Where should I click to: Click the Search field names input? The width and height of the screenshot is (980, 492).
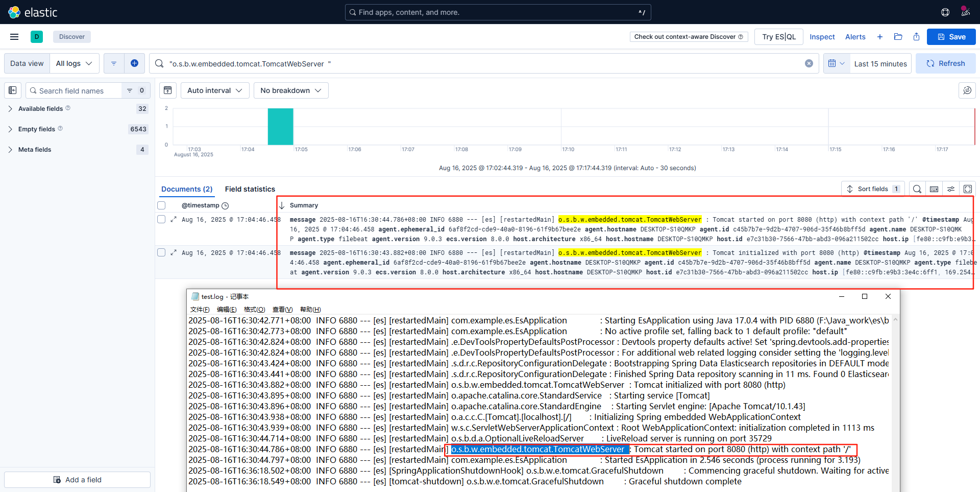pos(77,90)
